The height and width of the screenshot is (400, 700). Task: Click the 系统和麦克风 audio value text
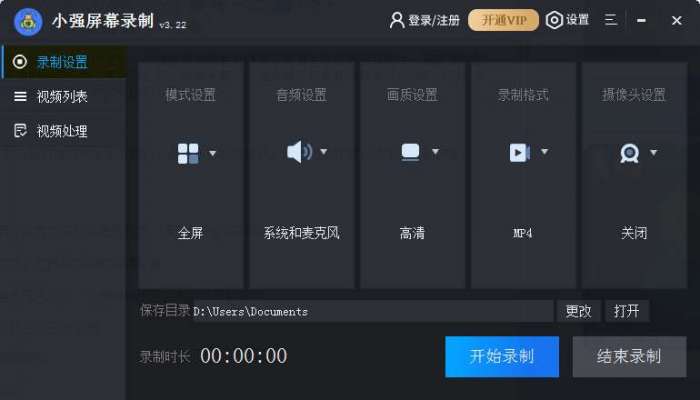[x=301, y=233]
